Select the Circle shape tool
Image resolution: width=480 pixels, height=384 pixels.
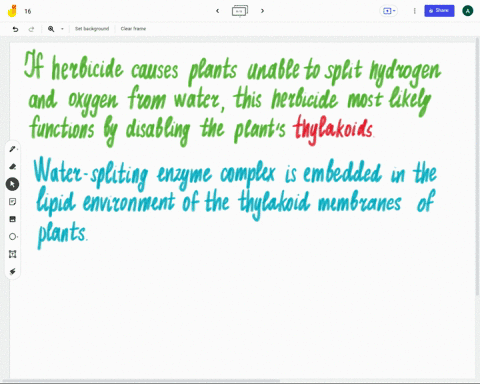click(13, 237)
